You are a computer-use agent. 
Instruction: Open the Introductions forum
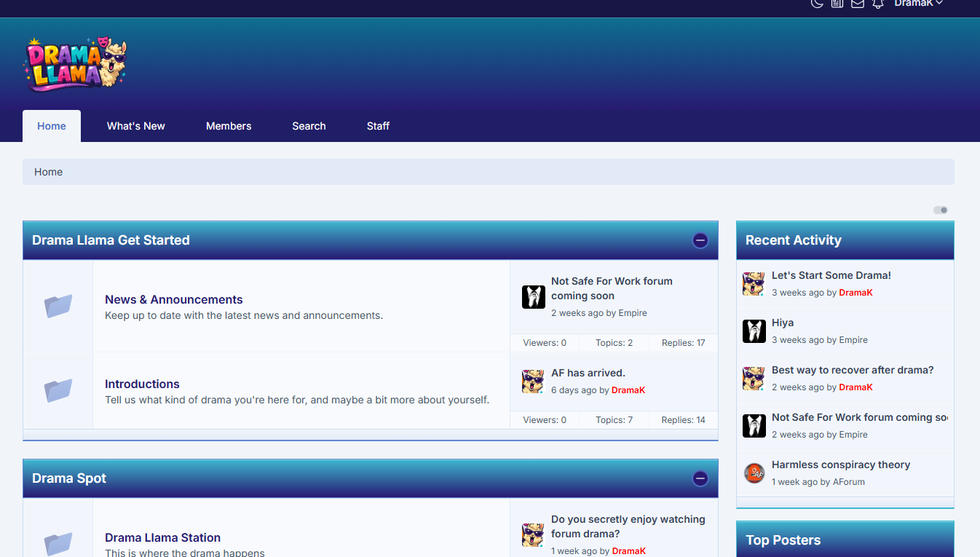click(x=142, y=384)
